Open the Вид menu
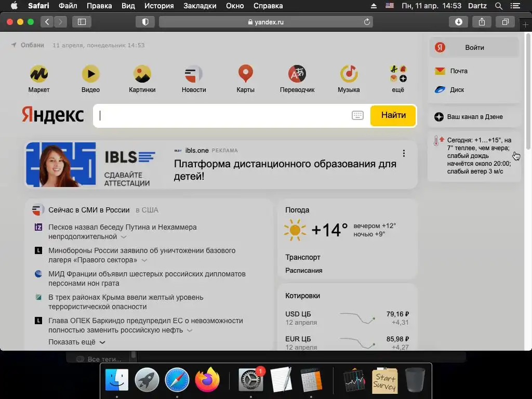Screen dimensions: 532x399 tap(128, 6)
